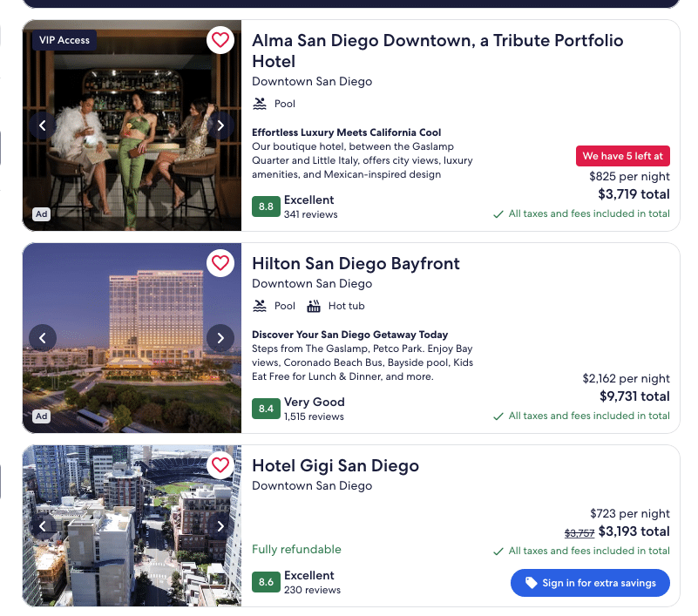Click the VIP Access badge on Alma photo

(x=64, y=40)
